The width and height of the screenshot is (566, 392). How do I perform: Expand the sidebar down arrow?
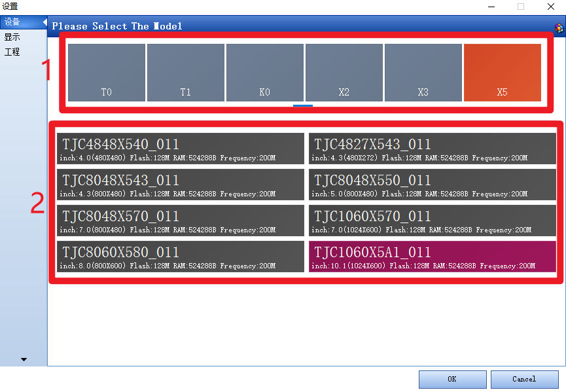(24, 359)
